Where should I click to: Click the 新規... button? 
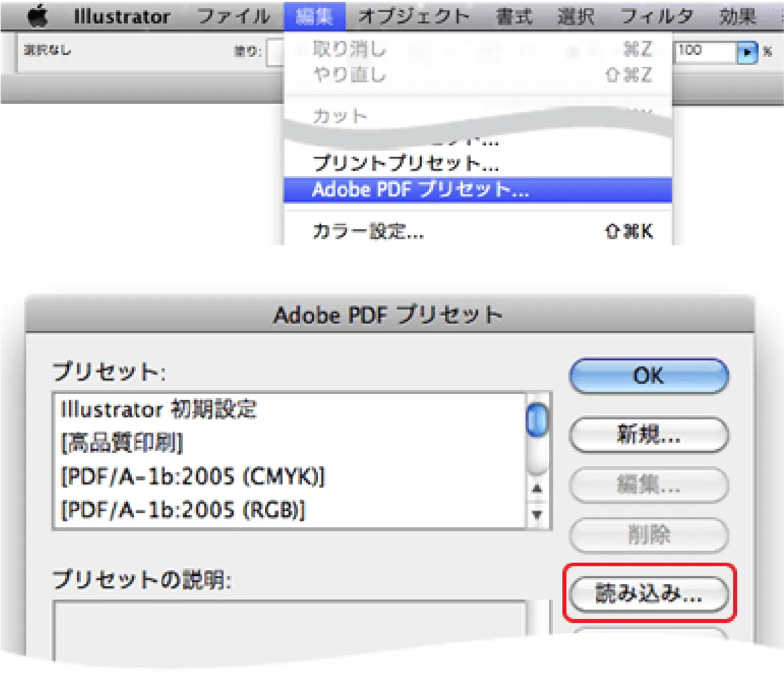[648, 435]
